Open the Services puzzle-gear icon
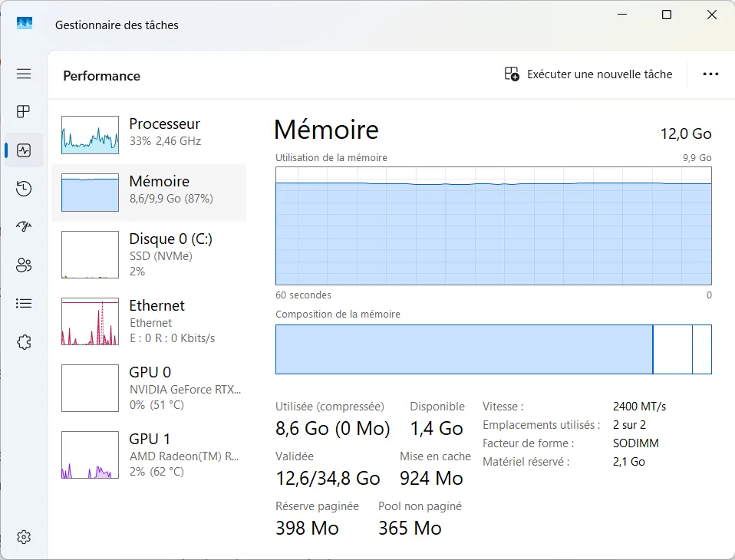Screen dimensions: 735x560 (24, 342)
